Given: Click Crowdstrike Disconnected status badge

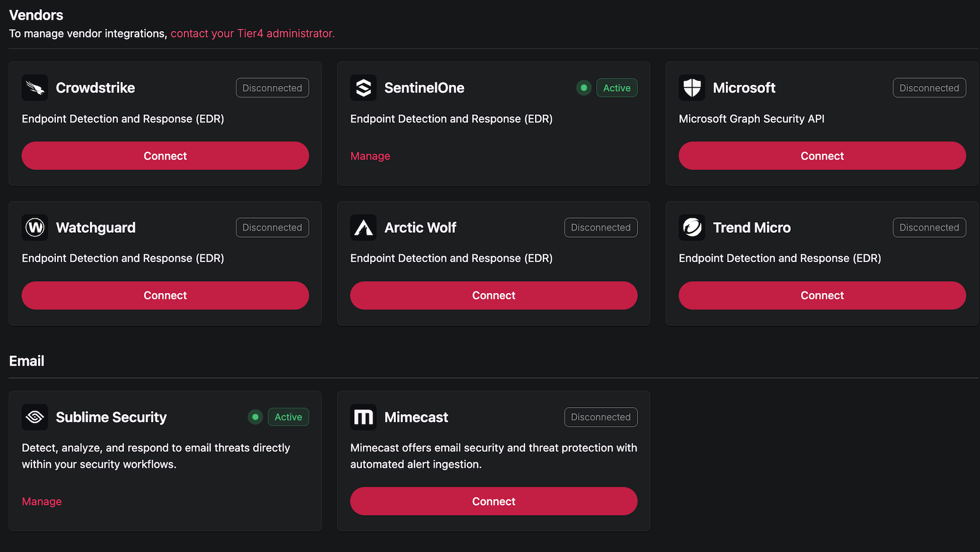Looking at the screenshot, I should point(272,88).
